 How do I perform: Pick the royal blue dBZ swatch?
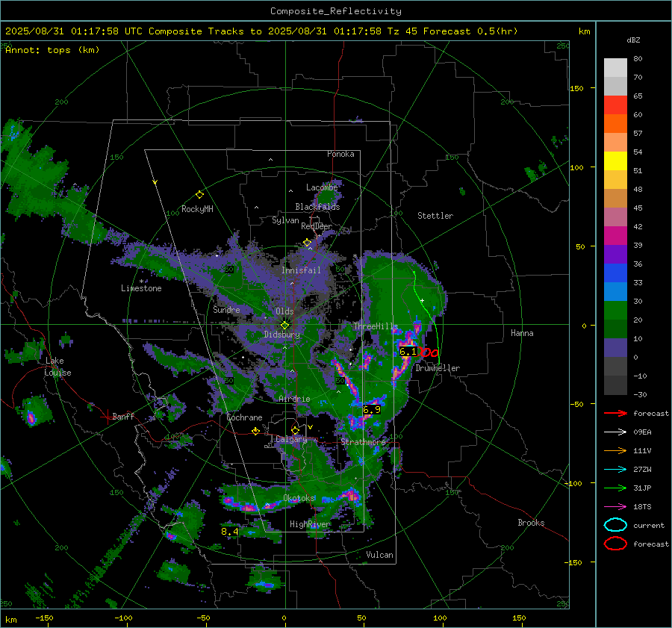tap(615, 273)
